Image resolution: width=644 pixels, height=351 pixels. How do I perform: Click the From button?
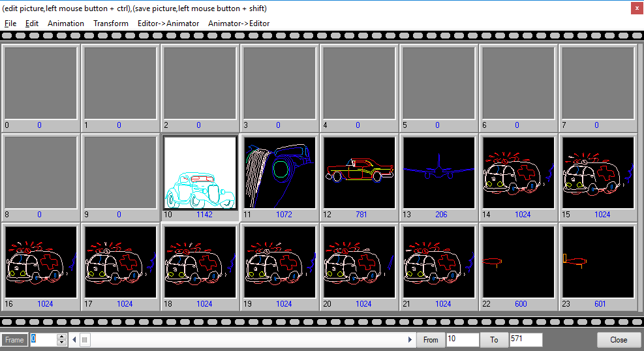[431, 340]
